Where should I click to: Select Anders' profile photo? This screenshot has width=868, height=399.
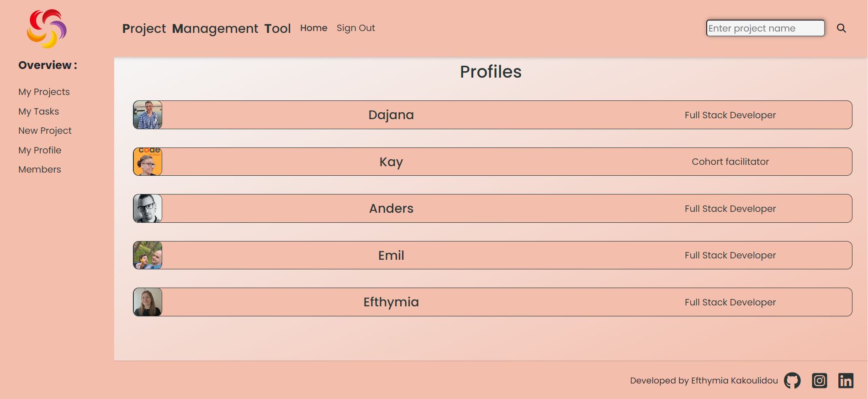point(147,208)
